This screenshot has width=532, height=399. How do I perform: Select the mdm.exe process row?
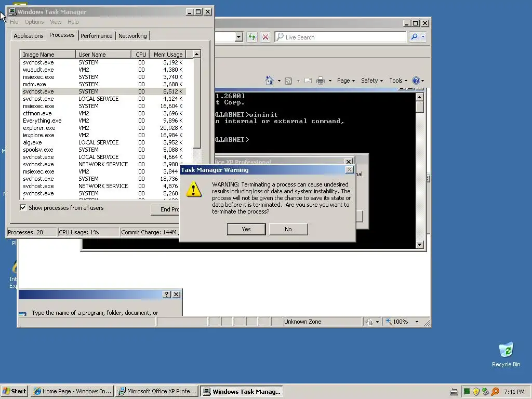(x=103, y=84)
